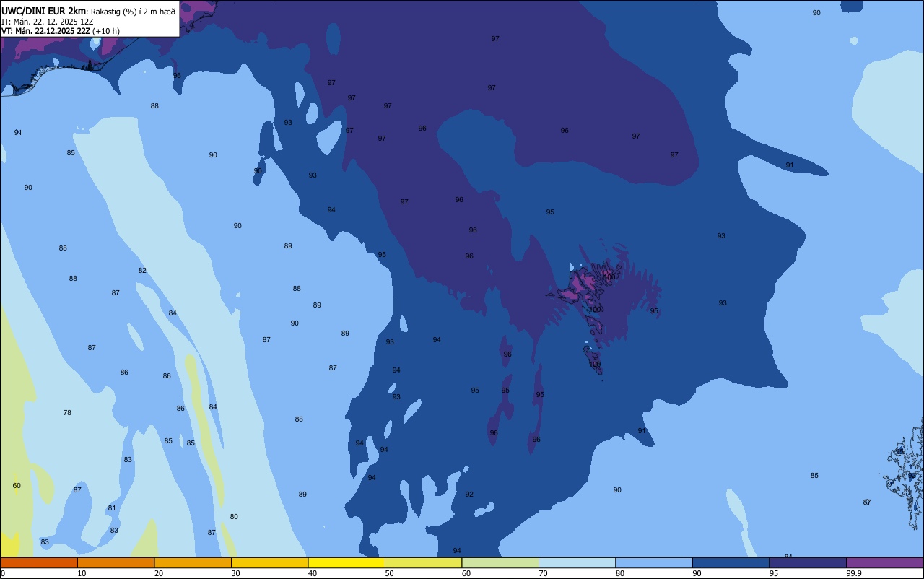
Task: Select the bright yellow 40–50 legend swatch
Action: tap(346, 562)
